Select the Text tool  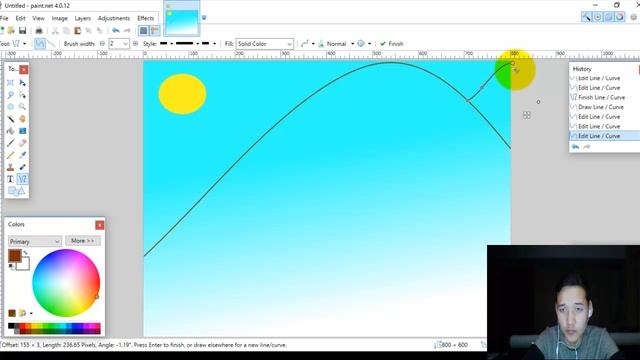[11, 179]
